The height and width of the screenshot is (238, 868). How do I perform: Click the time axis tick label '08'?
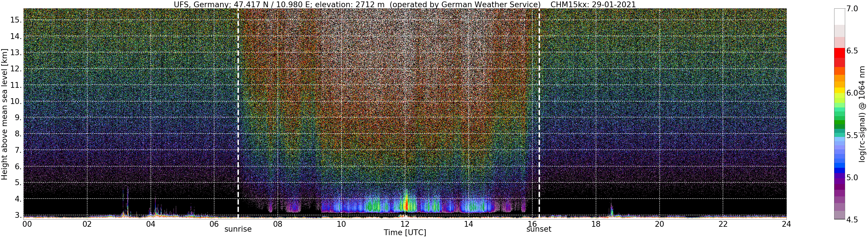point(278,224)
